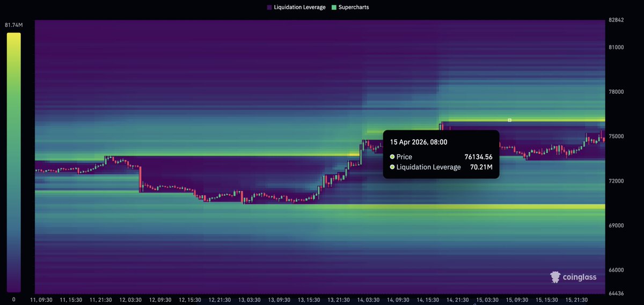Click the vertical color scale gradient bar

(x=13, y=162)
